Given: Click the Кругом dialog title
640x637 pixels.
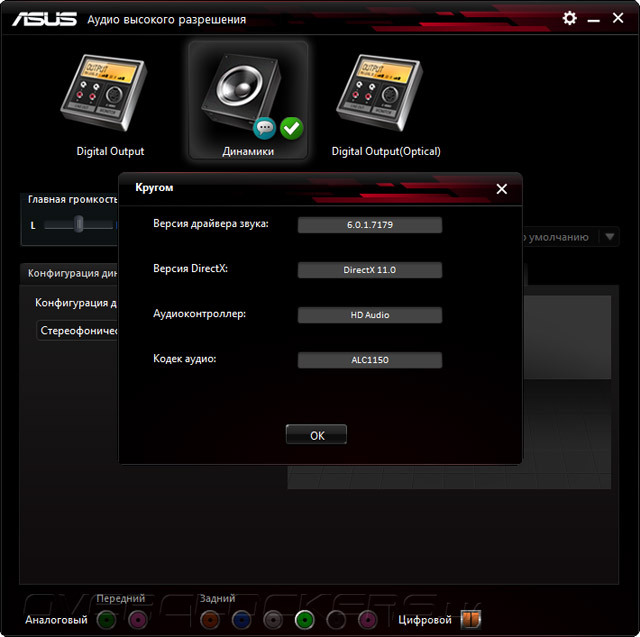Looking at the screenshot, I should point(154,188).
